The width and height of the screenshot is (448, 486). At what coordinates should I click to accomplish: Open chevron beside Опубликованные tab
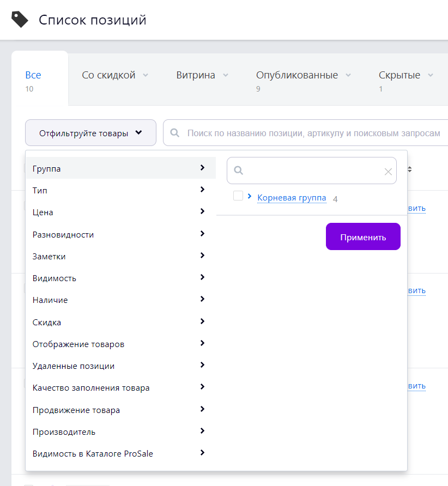coord(348,75)
